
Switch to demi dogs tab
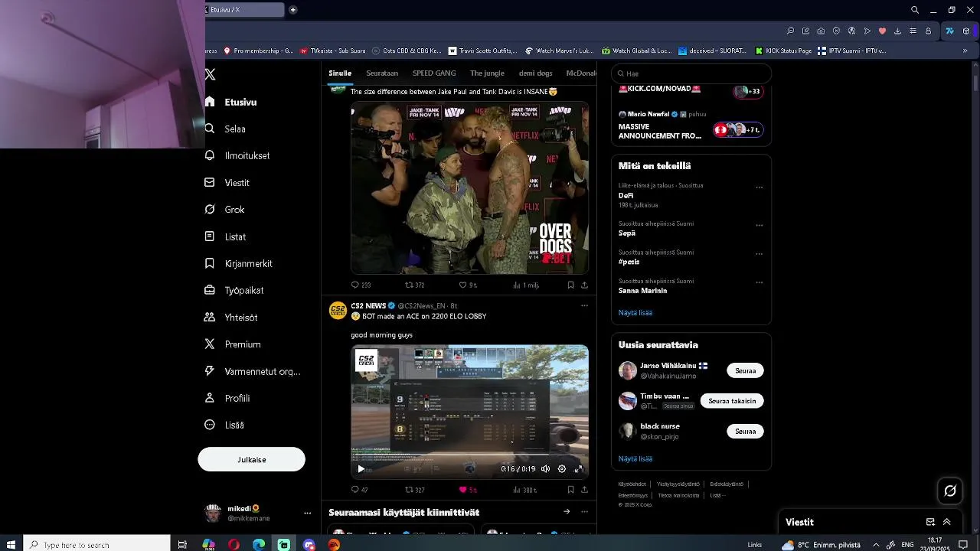coord(535,73)
